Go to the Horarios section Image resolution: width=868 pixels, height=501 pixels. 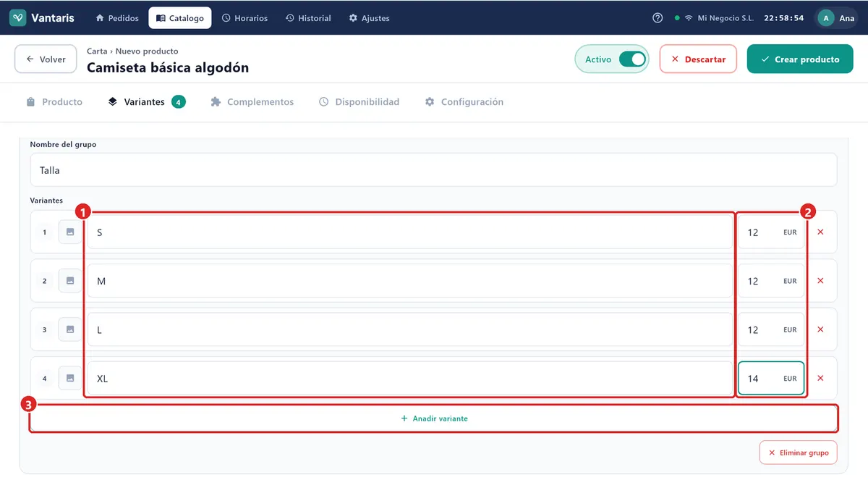(244, 18)
